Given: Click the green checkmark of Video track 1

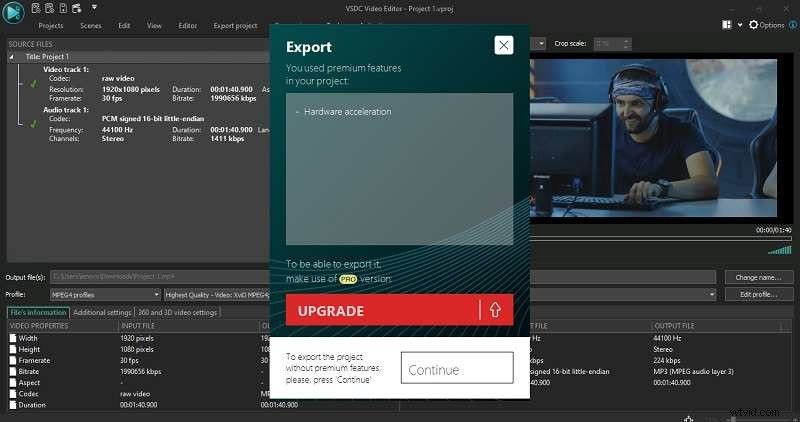Looking at the screenshot, I should [x=33, y=83].
